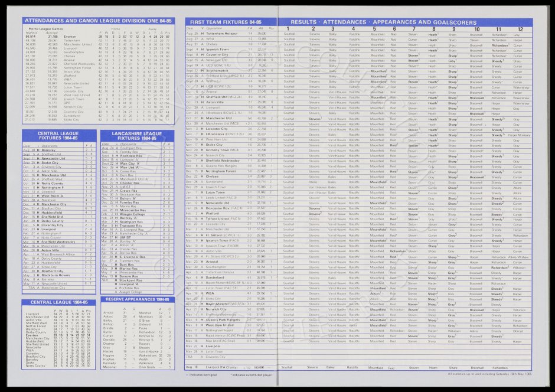Click 'Stoke City' in the Nov 17 first team fixture

coord(214,145)
